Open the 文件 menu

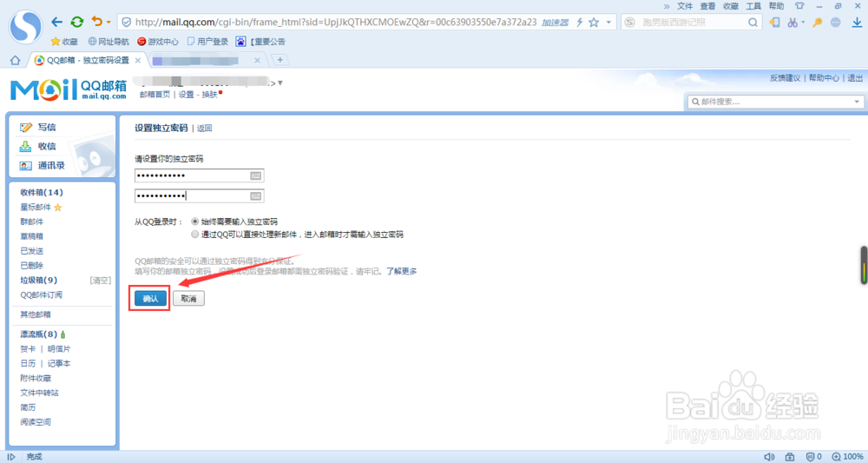click(685, 6)
